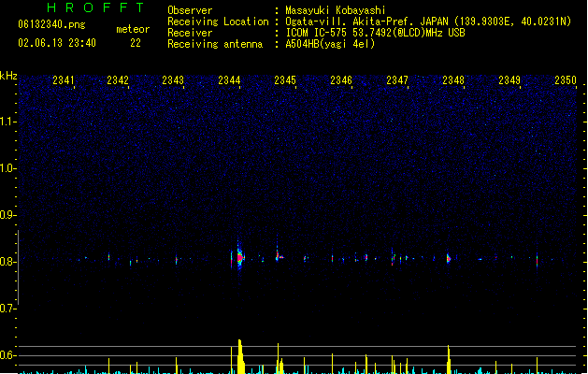Image resolution: width=588 pixels, height=374 pixels.
Task: Click the 0.9 kHz axis label
Action: pyautogui.click(x=7, y=215)
